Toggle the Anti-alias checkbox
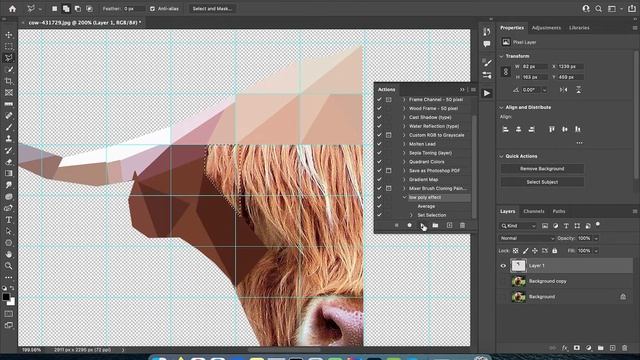 point(152,9)
